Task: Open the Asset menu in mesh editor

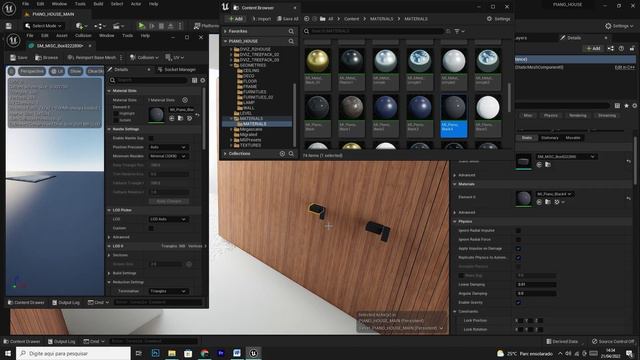Action: tap(62, 36)
